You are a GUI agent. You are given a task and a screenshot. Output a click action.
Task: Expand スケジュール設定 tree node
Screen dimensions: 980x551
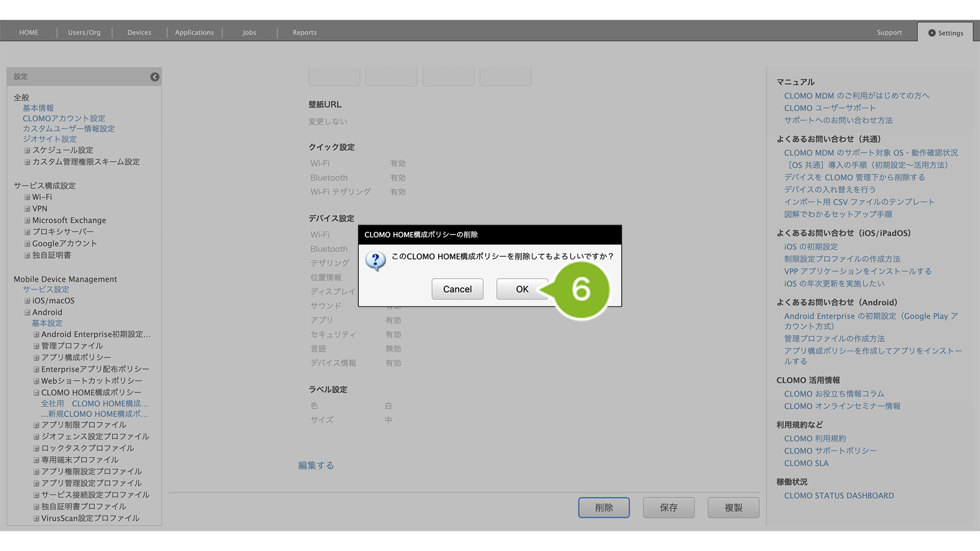[x=27, y=150]
